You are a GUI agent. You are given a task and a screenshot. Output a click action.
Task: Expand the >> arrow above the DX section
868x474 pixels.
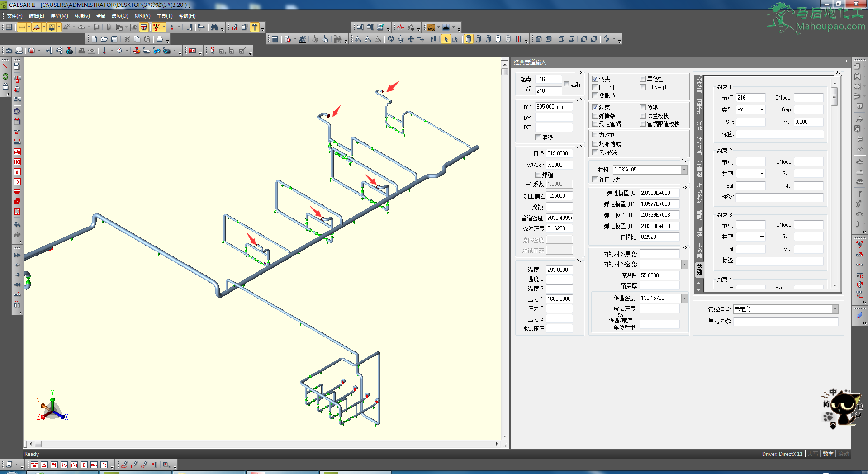[579, 100]
